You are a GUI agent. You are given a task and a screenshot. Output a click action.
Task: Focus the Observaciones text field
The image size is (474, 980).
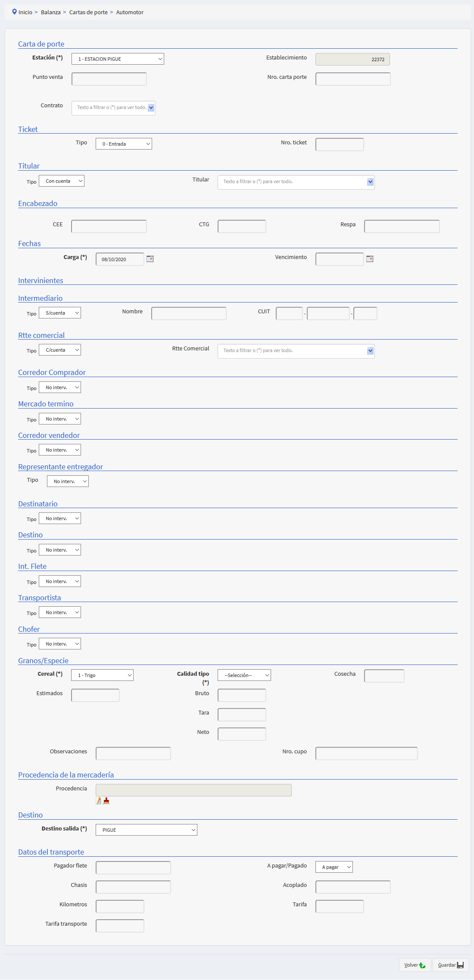(133, 753)
